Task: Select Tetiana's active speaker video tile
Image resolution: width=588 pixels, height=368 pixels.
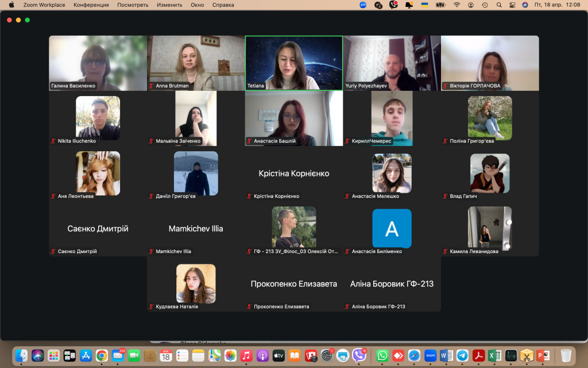Action: [x=293, y=62]
